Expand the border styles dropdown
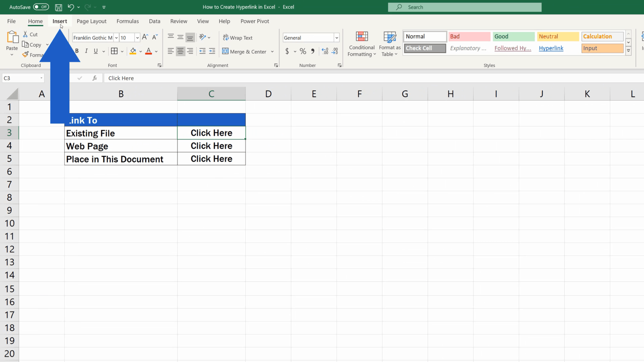The width and height of the screenshot is (644, 362). 121,51
